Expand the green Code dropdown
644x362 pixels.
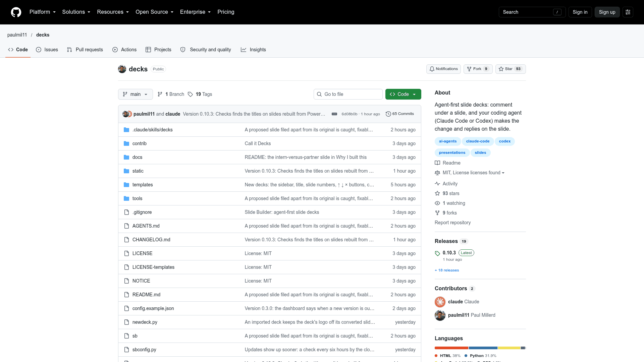[403, 94]
